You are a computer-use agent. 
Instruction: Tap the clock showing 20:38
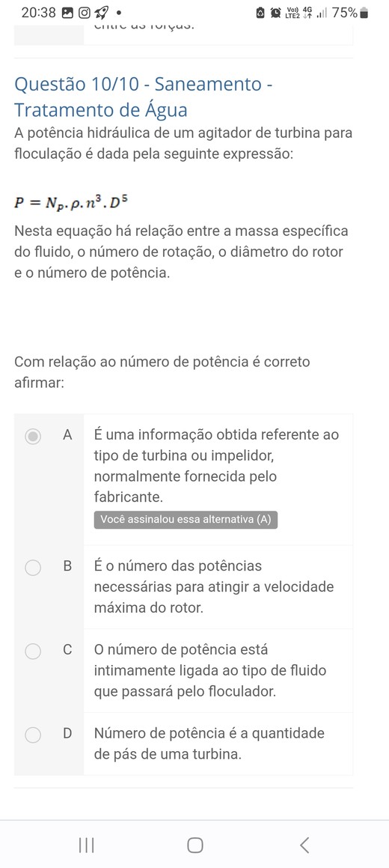point(39,13)
